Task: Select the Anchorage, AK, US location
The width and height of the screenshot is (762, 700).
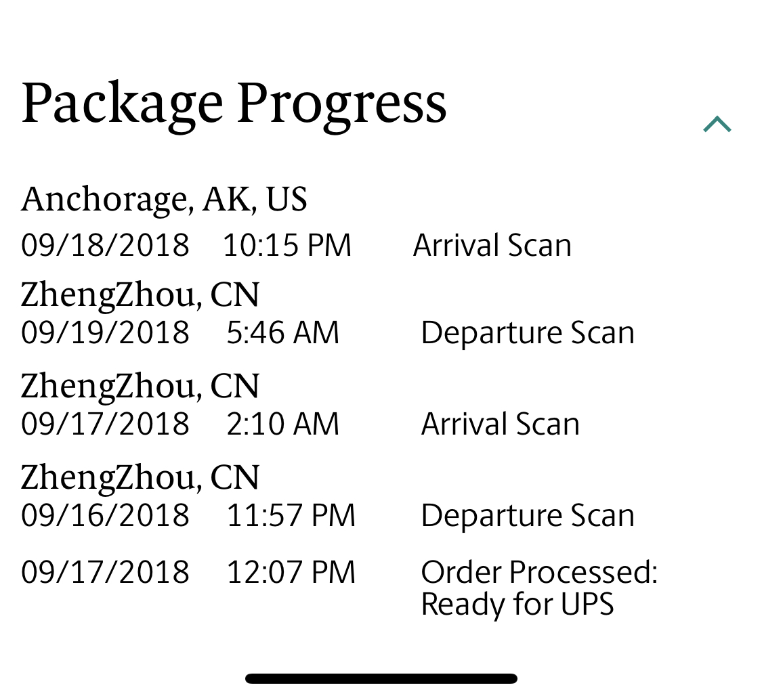Action: (x=165, y=200)
